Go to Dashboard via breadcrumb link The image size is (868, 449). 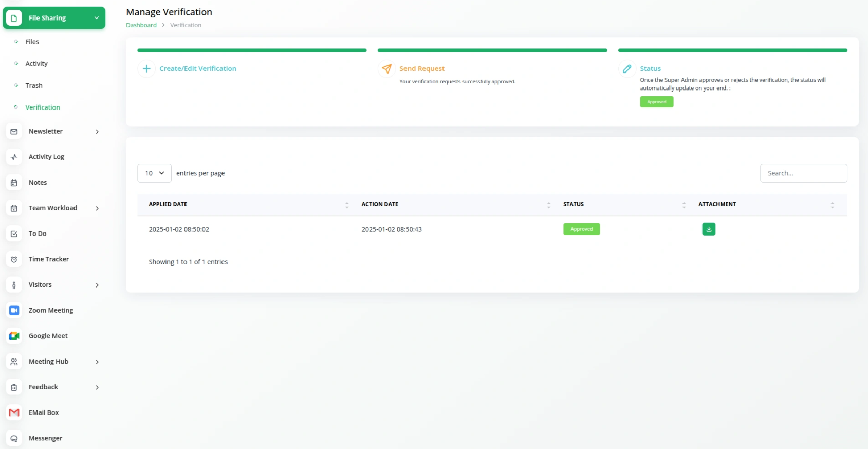141,25
